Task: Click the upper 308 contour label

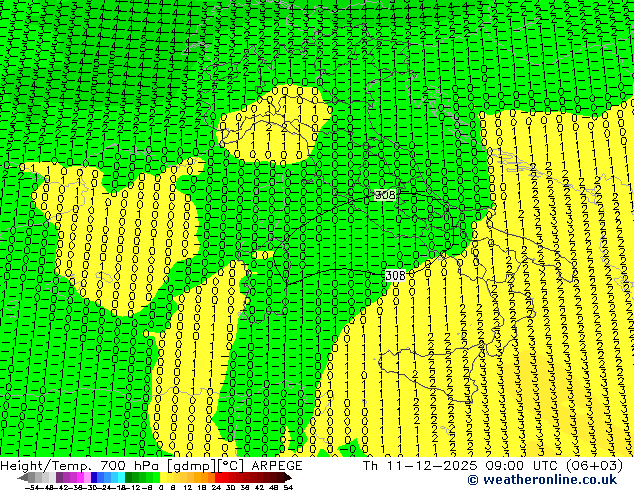Action: click(x=385, y=195)
